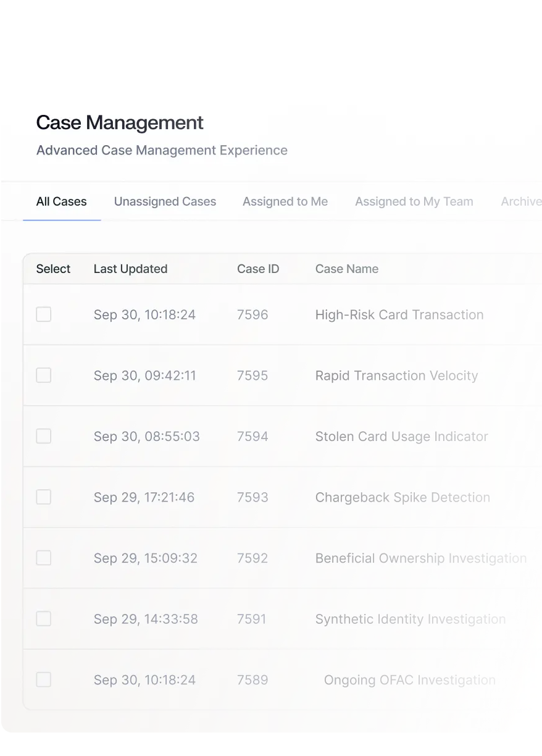
Task: Open the Assigned to Me tab
Action: pyautogui.click(x=285, y=201)
